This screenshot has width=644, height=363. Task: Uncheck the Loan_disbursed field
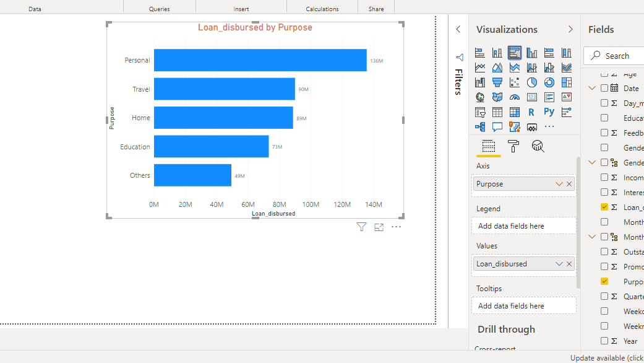point(604,207)
